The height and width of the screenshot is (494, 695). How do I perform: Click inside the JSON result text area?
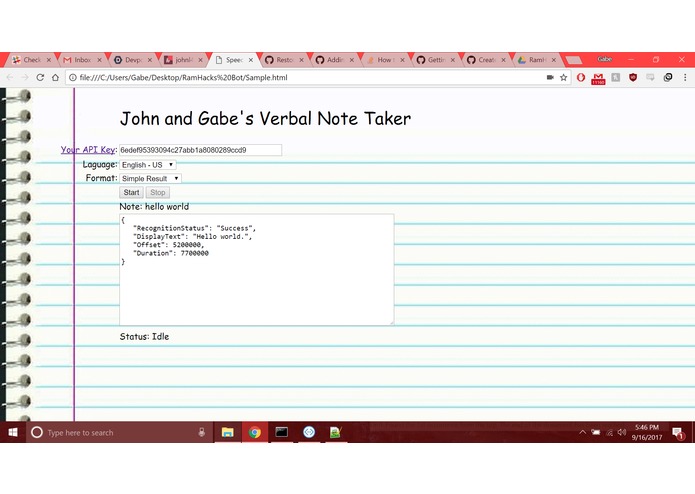point(257,270)
